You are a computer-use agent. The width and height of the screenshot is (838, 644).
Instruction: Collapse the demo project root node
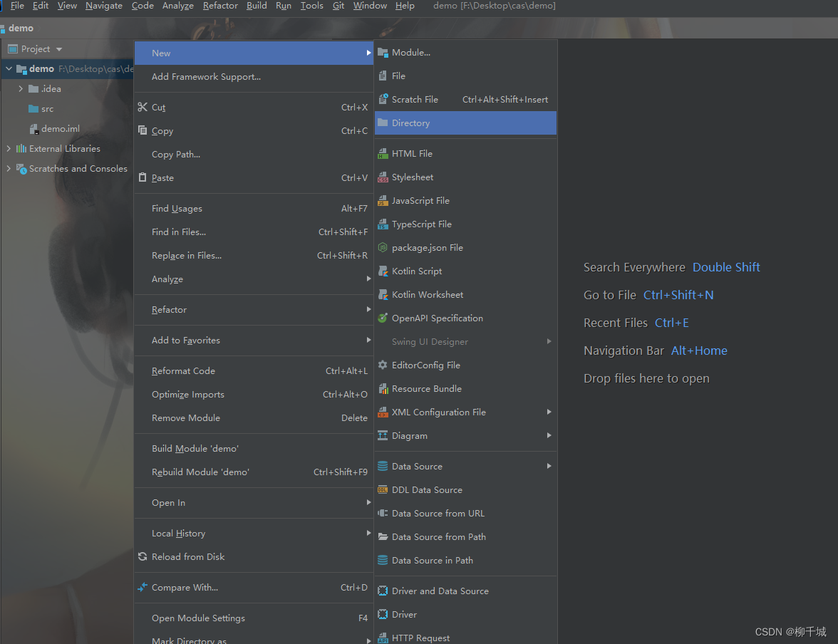tap(9, 68)
